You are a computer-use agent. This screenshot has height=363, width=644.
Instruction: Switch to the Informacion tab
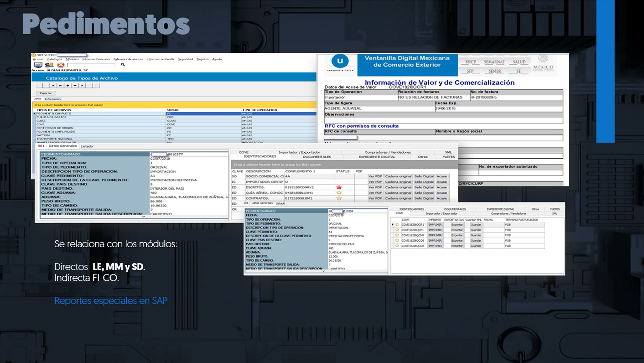(52, 99)
